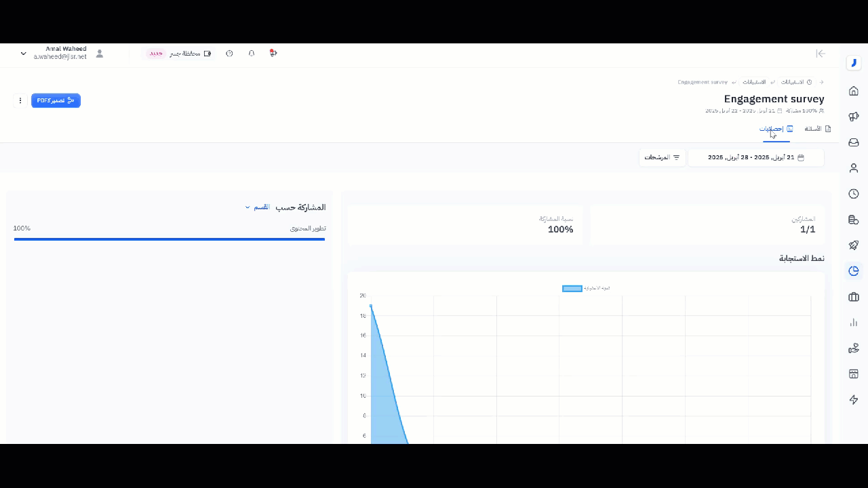Click the blue PDF export button

pos(56,100)
